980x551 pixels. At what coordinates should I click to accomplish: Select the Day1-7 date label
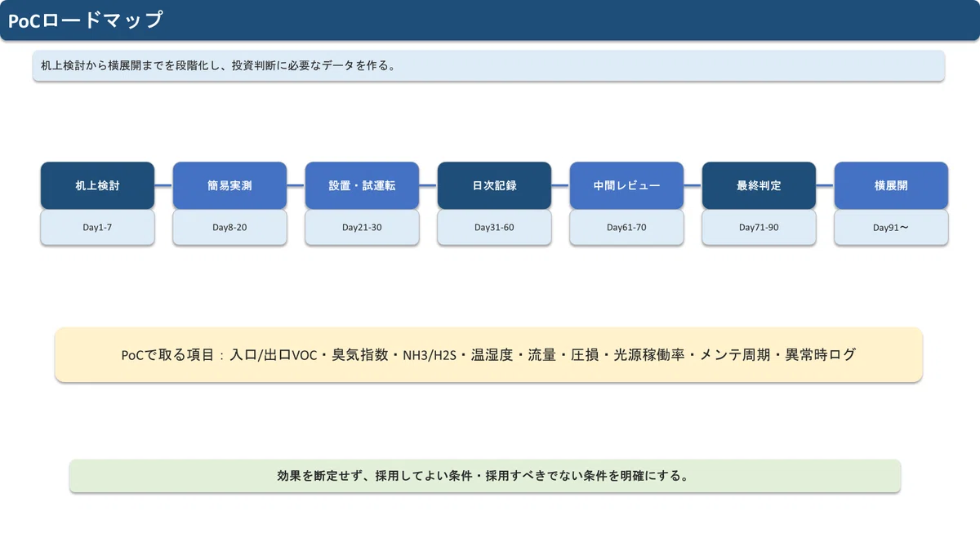coord(97,227)
